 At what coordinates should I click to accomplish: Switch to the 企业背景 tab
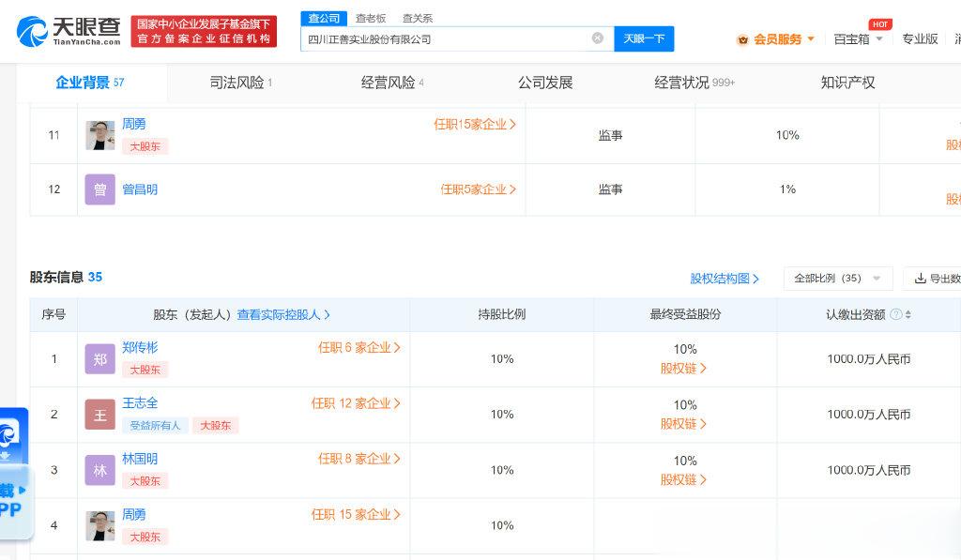[x=90, y=83]
